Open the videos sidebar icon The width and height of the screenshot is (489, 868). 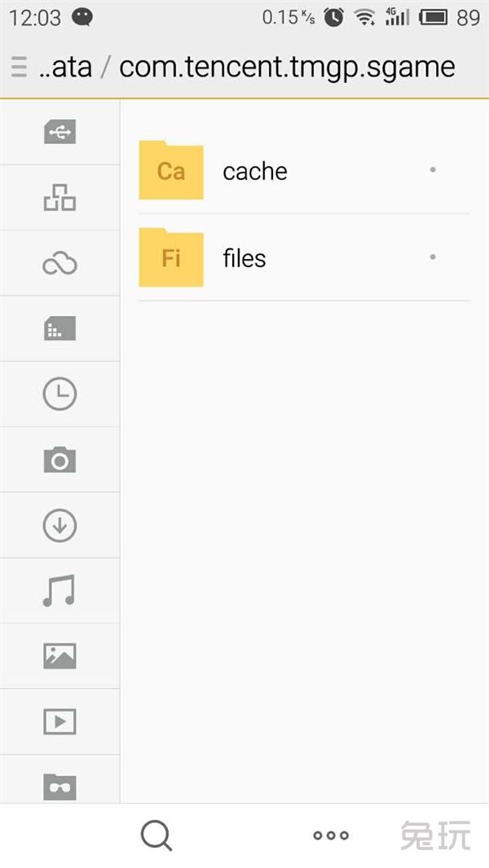pyautogui.click(x=59, y=721)
